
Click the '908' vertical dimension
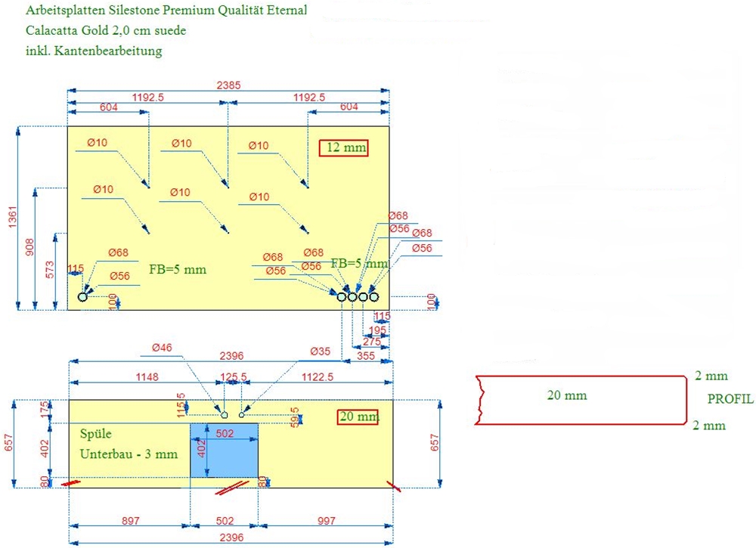tap(30, 246)
